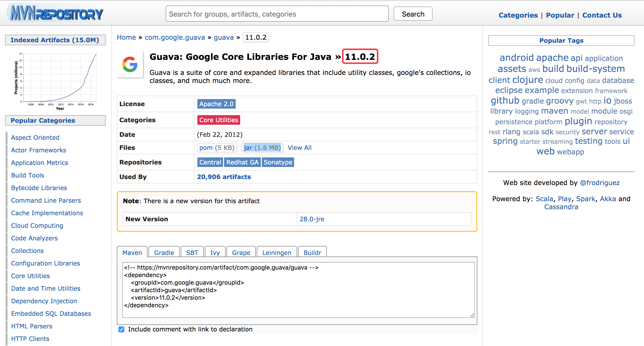This screenshot has width=644, height=346.
Task: Navigate to Home via breadcrumb
Action: coord(126,37)
